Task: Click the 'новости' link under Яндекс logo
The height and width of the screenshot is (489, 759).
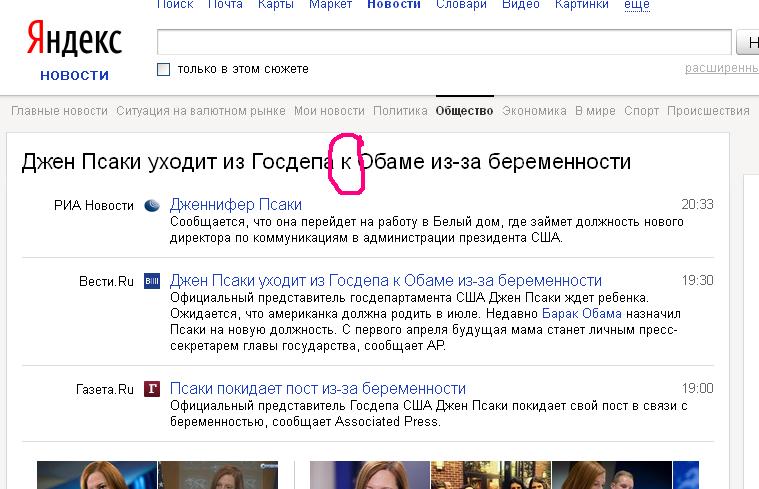Action: pyautogui.click(x=75, y=75)
